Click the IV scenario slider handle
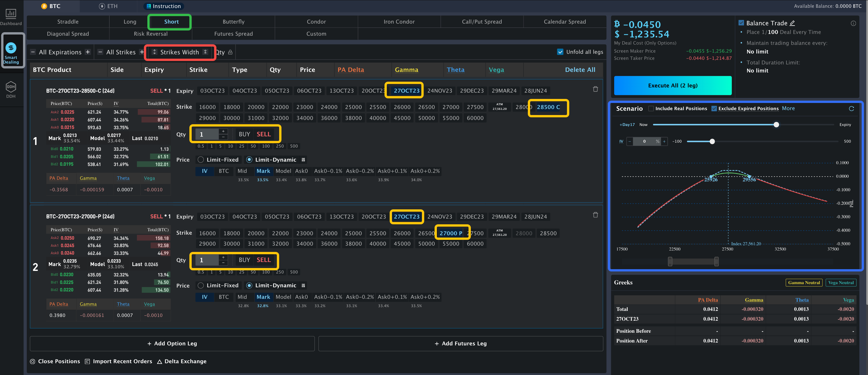Image resolution: width=868 pixels, height=375 pixels. click(712, 141)
